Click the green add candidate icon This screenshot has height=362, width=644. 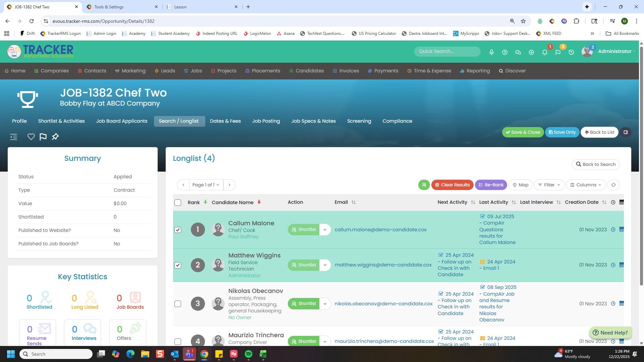tap(424, 185)
